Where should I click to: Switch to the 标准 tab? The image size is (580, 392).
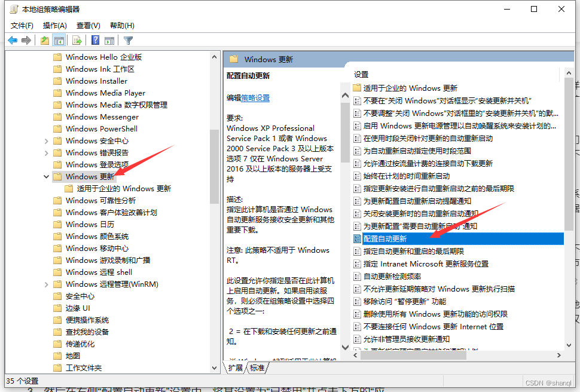point(257,367)
